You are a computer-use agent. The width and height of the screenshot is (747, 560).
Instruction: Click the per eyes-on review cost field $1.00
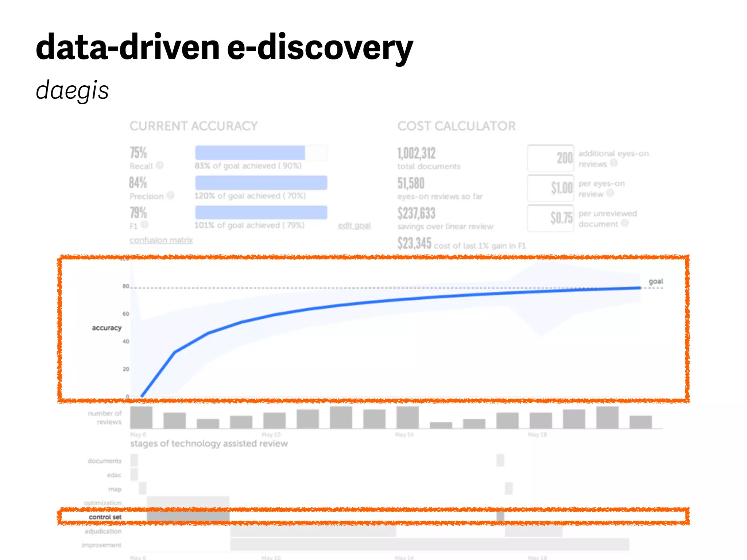coord(550,188)
